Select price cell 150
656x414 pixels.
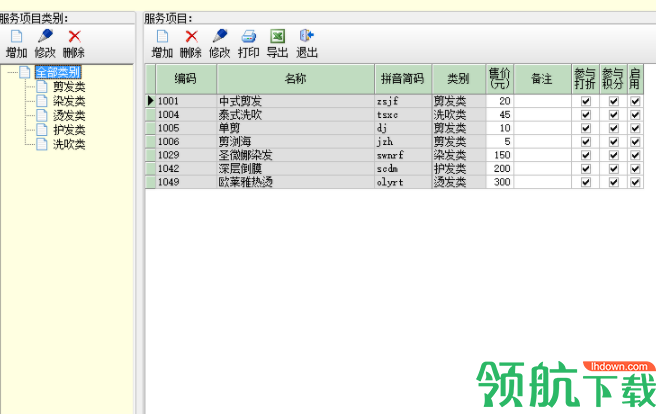500,155
